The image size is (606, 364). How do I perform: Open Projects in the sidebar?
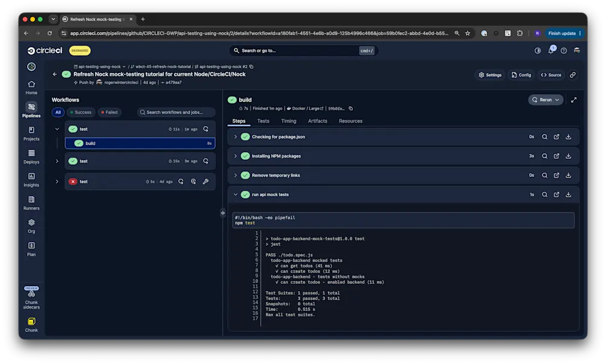pos(31,133)
